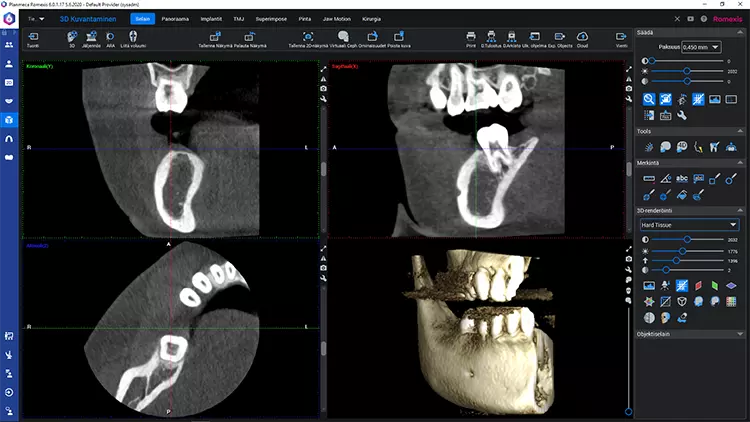Click the Vienti export icon

tap(621, 36)
